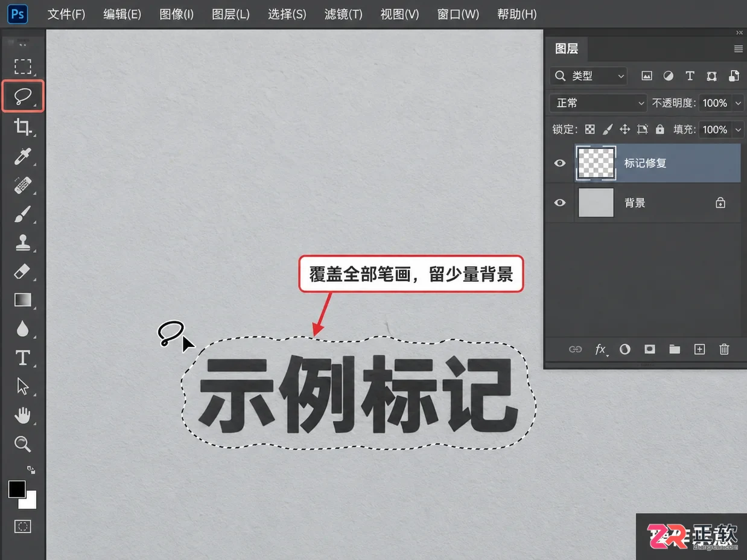Click the Photoshop Ps logo
This screenshot has width=747, height=560.
pos(17,13)
